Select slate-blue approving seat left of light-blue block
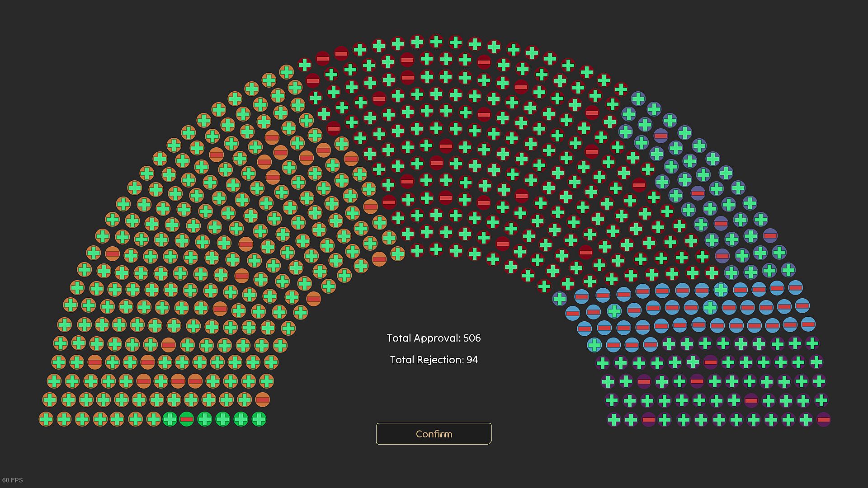 tap(560, 299)
